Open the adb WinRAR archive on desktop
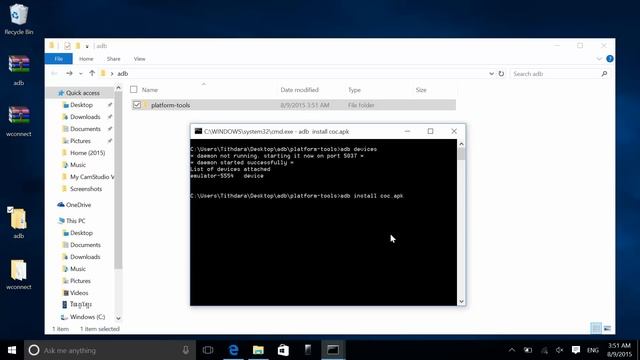 (19, 70)
